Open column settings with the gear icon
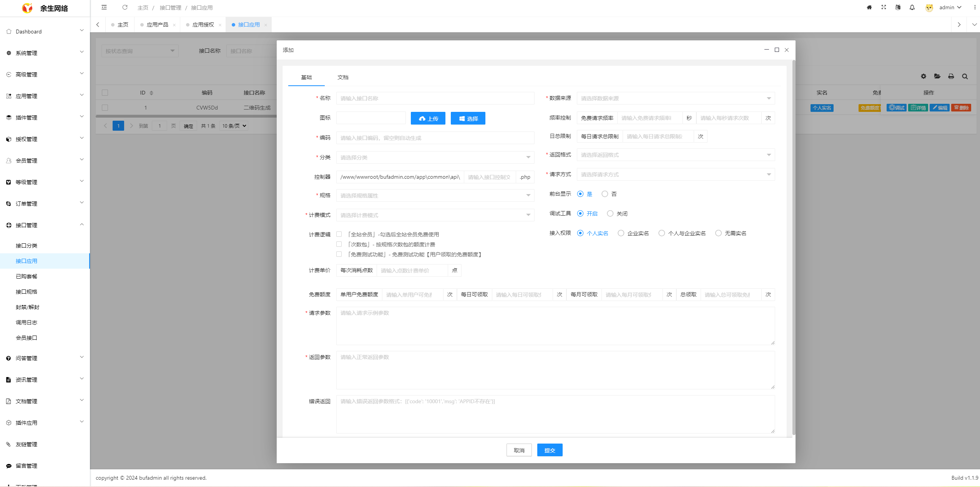The width and height of the screenshot is (980, 487). 924,76
